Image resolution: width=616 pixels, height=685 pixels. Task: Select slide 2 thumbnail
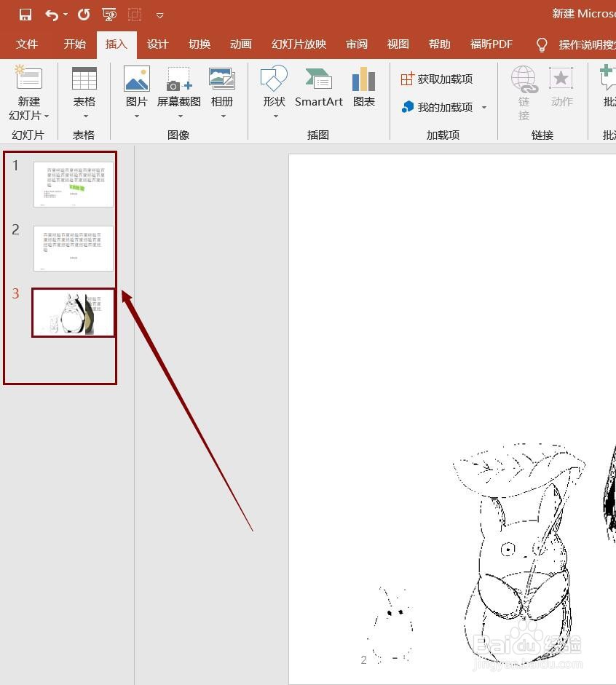(74, 248)
